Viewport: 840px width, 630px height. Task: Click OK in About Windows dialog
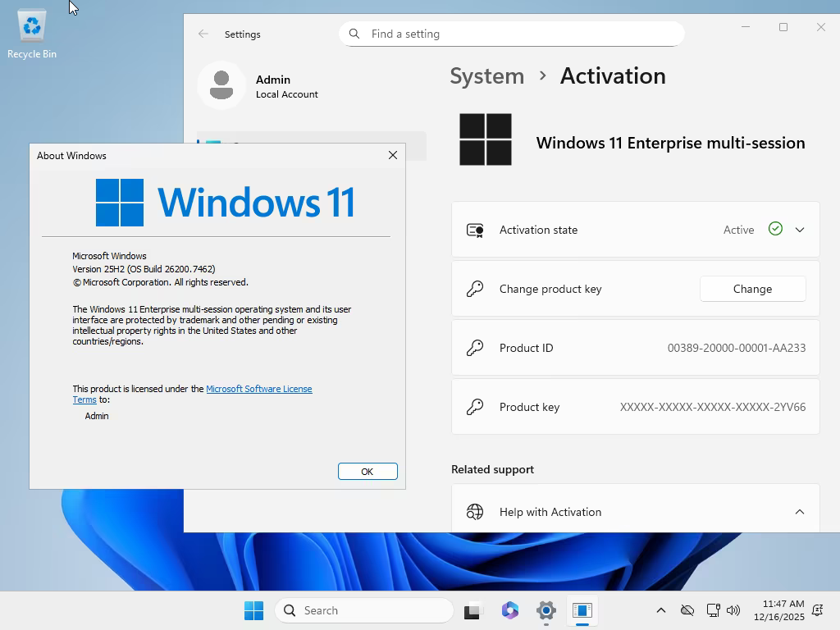pyautogui.click(x=367, y=472)
